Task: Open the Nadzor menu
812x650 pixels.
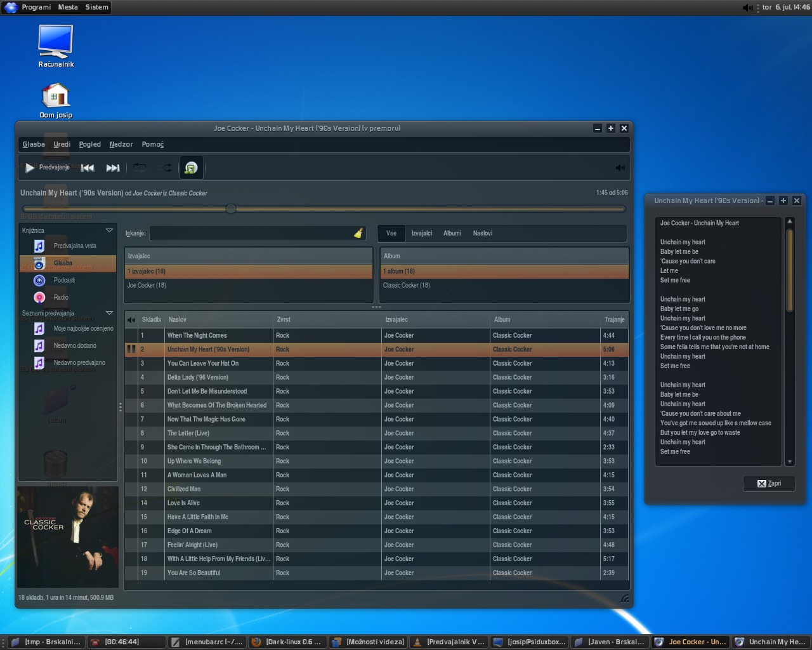Action: point(121,144)
